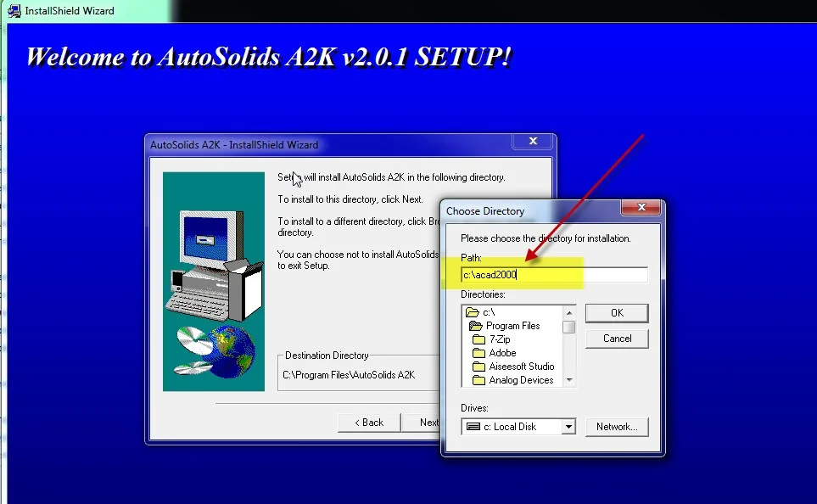Image resolution: width=817 pixels, height=504 pixels.
Task: Close the Choose Directory dialog
Action: (641, 207)
